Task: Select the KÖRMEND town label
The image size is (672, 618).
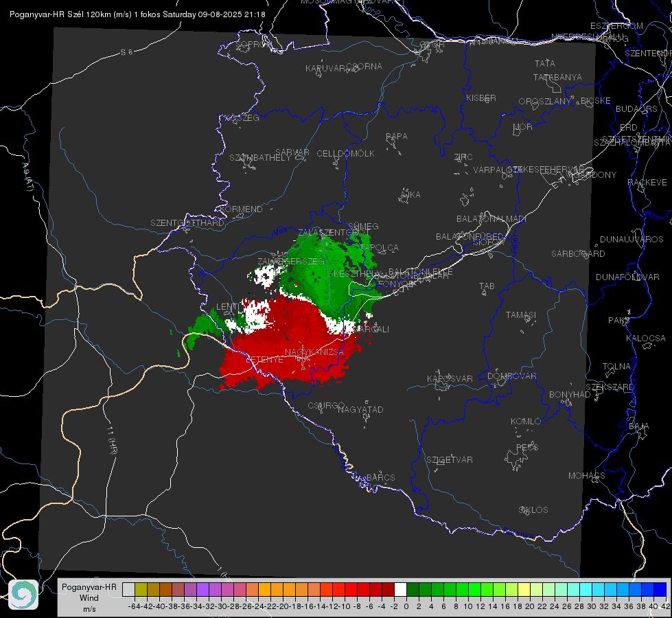Action: point(242,209)
